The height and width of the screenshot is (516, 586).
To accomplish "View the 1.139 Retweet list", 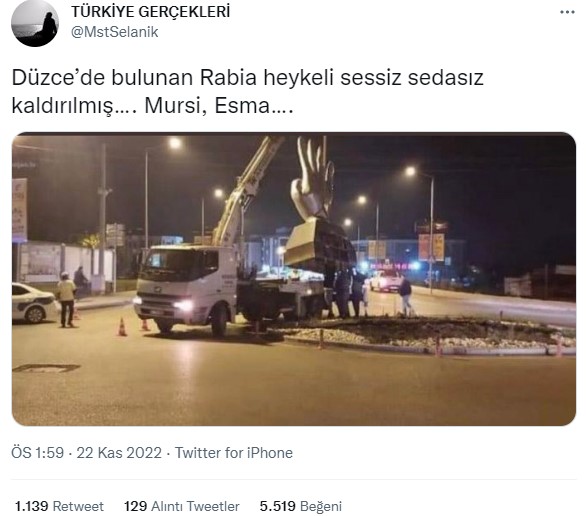I will coord(59,506).
